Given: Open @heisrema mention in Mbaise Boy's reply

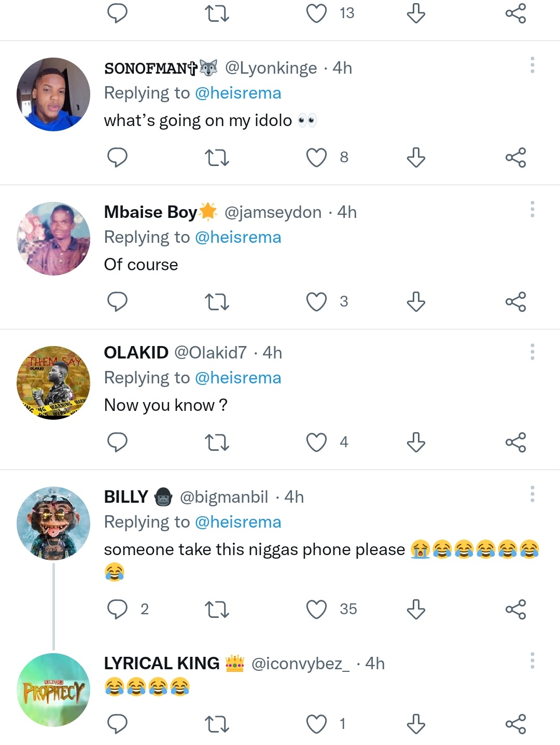Looking at the screenshot, I should point(238,237).
